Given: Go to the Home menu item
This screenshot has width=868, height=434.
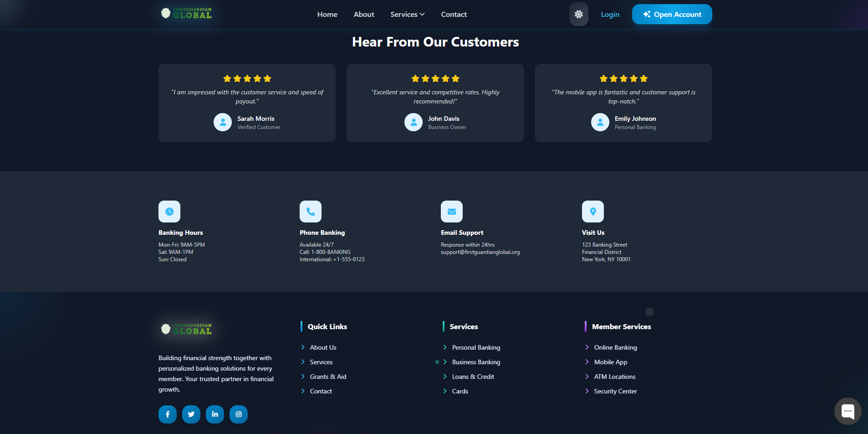Looking at the screenshot, I should coord(327,14).
